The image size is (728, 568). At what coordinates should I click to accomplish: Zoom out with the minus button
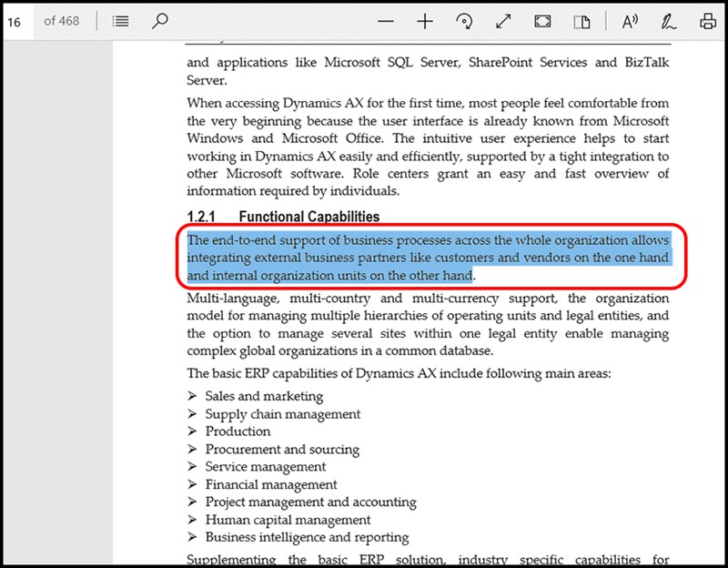tap(385, 21)
